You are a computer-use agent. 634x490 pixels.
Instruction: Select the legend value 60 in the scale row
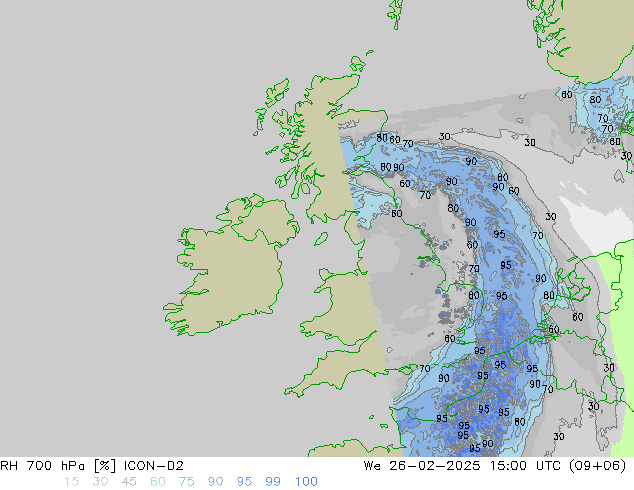(158, 482)
